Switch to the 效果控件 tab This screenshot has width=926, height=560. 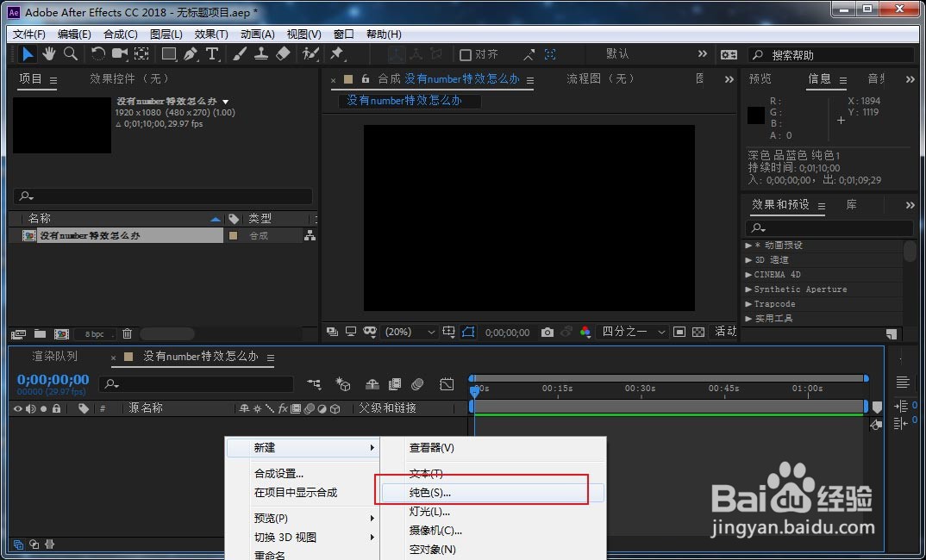tap(130, 78)
